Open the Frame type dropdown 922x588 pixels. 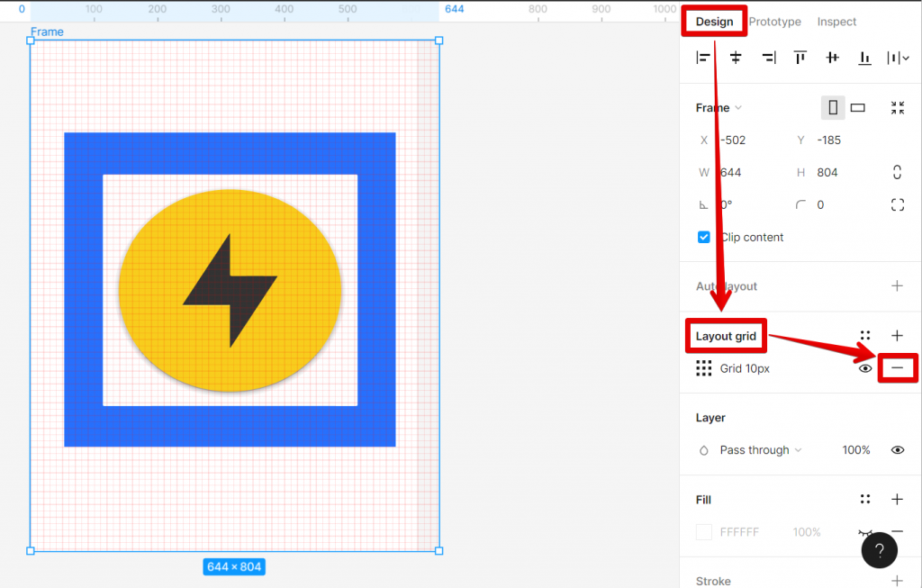718,107
